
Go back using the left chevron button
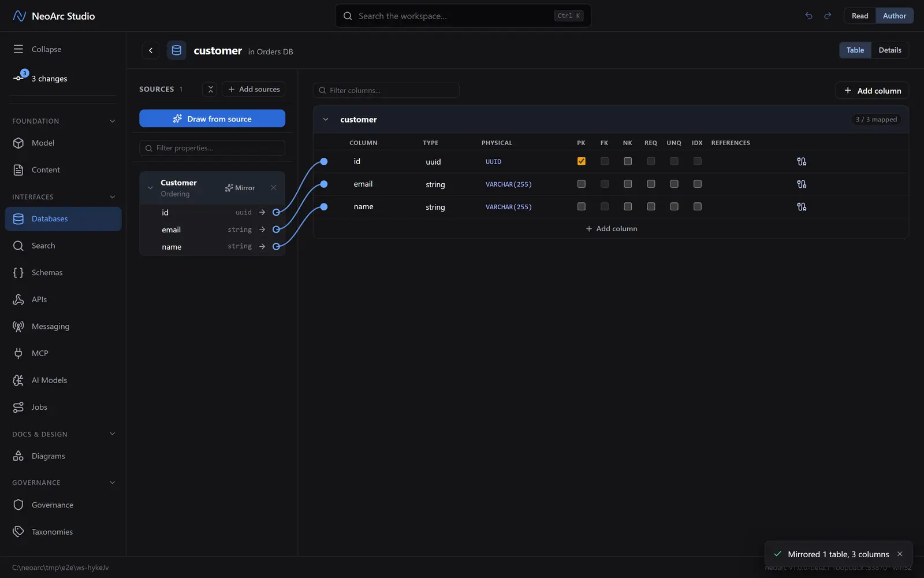point(151,50)
